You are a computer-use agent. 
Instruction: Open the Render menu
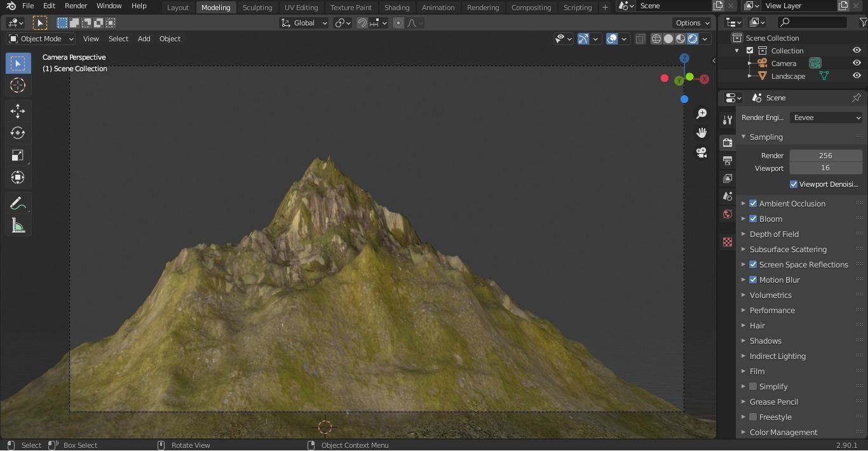coord(76,6)
